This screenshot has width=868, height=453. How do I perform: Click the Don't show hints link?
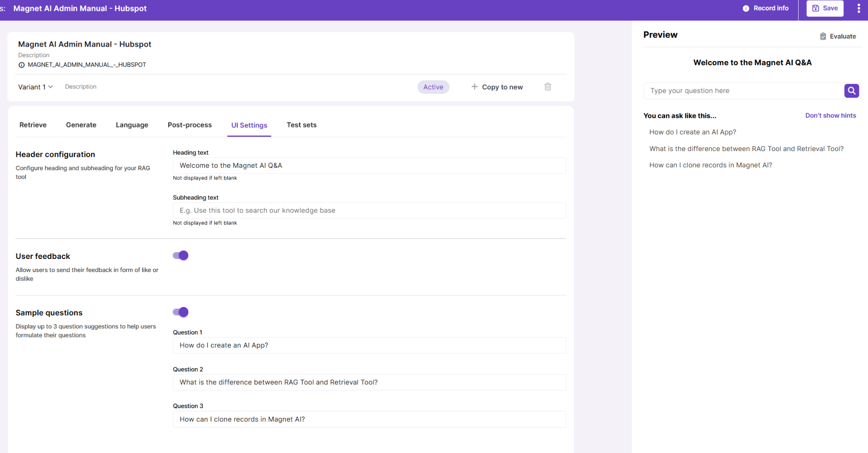pos(830,116)
